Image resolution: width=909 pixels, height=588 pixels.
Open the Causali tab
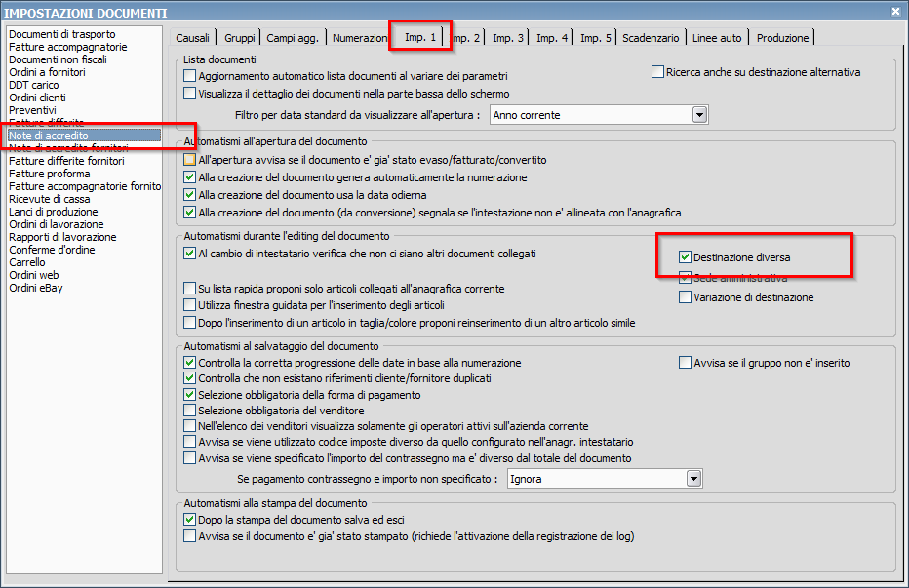(x=192, y=38)
